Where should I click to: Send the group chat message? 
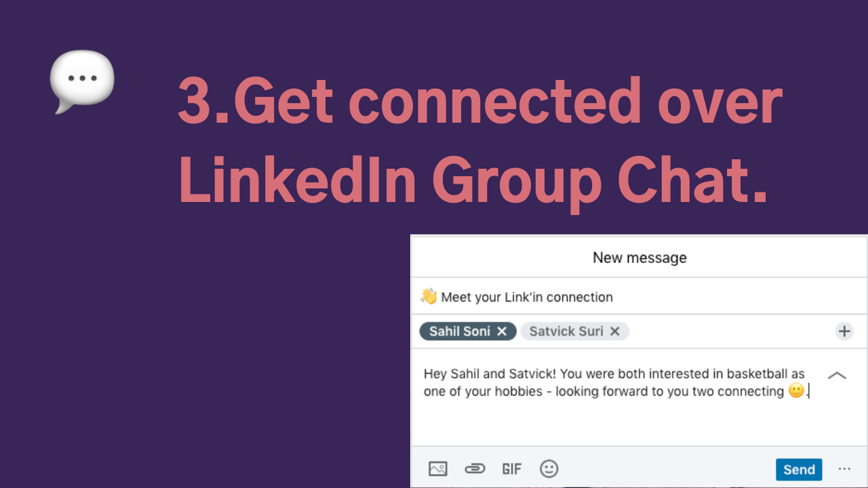tap(798, 469)
